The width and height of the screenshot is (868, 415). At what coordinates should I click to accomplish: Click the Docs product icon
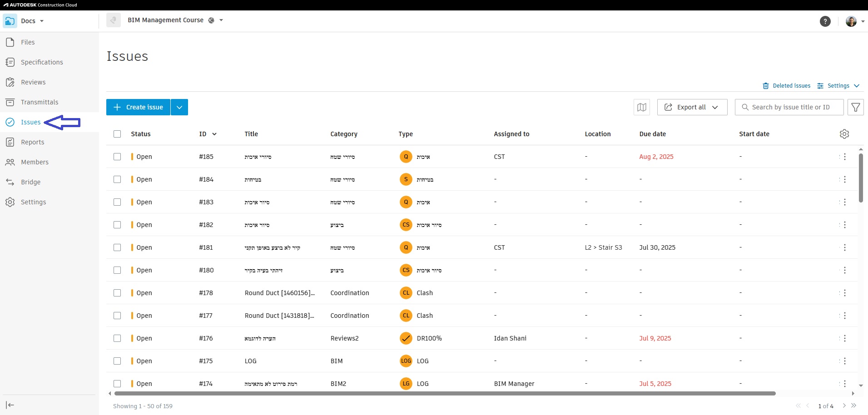click(x=10, y=21)
